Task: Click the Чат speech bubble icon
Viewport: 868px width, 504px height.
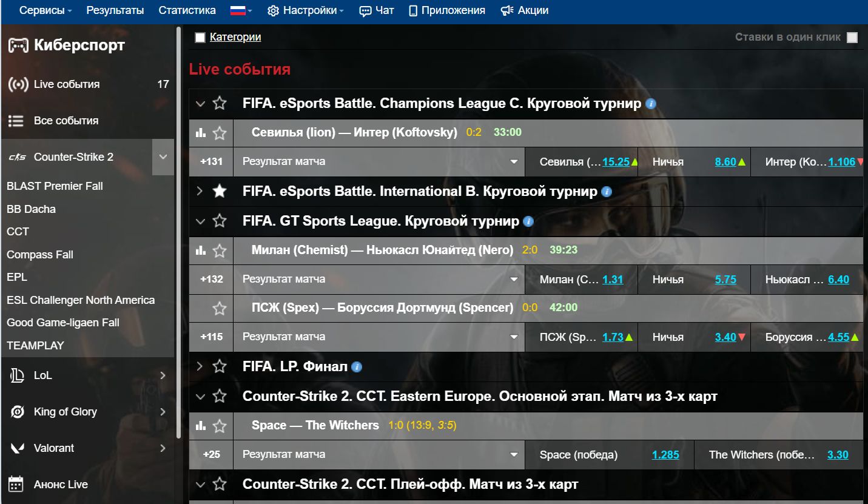Action: coord(365,11)
